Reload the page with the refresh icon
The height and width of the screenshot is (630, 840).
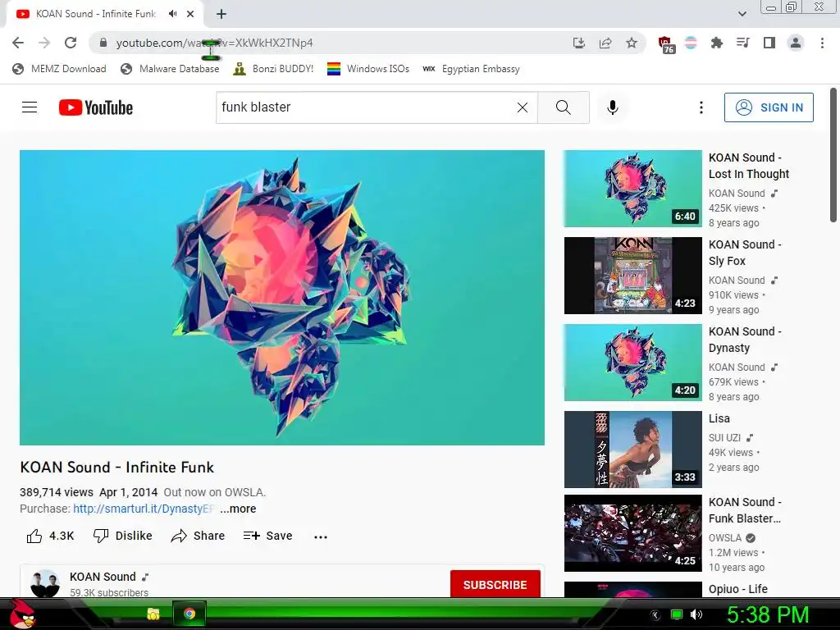[71, 43]
